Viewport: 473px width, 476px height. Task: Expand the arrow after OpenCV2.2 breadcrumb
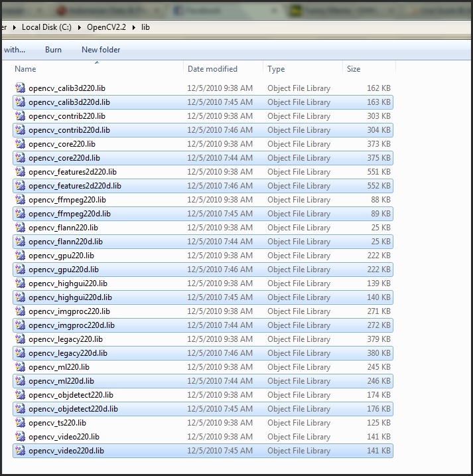click(133, 27)
